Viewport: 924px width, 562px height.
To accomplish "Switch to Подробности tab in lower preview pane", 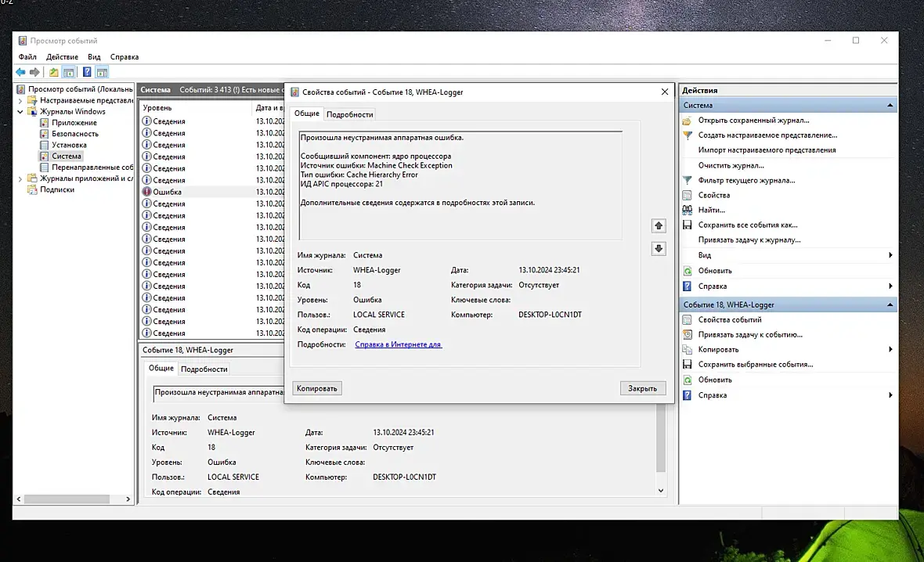I will [x=204, y=369].
